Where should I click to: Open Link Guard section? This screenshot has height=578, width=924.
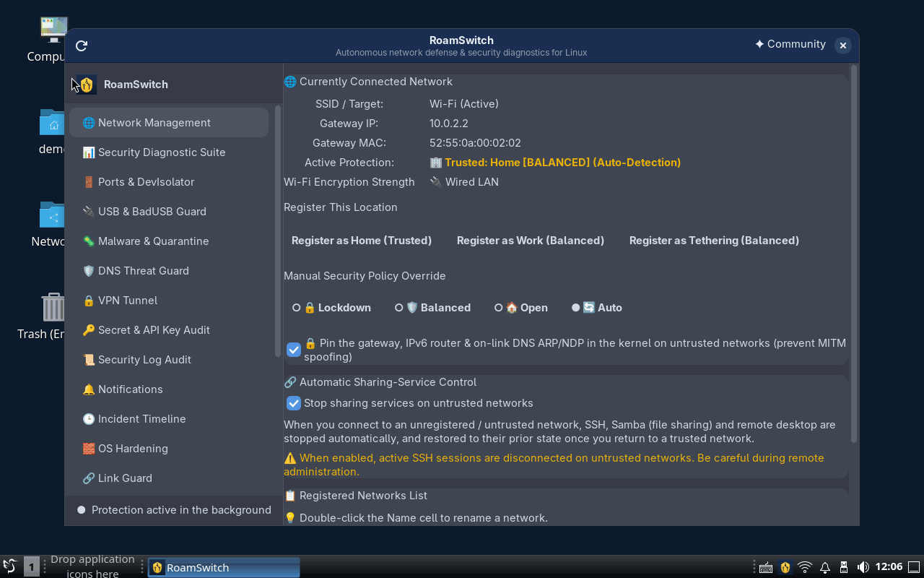[169, 478]
